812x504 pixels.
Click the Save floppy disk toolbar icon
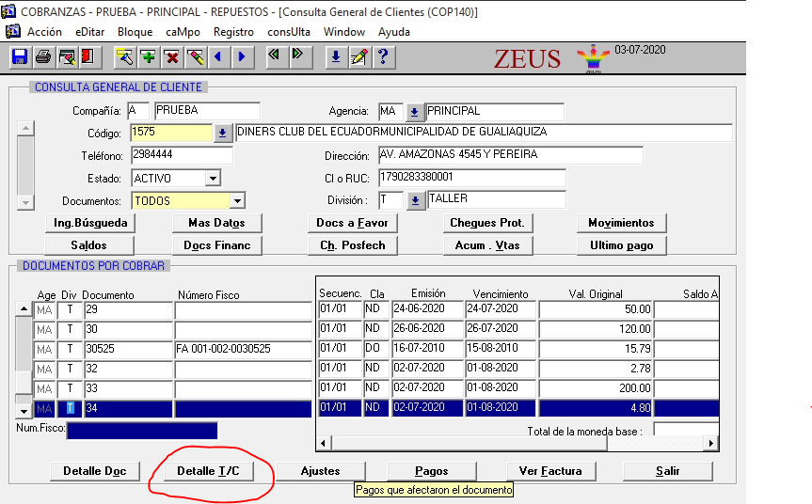pos(20,57)
